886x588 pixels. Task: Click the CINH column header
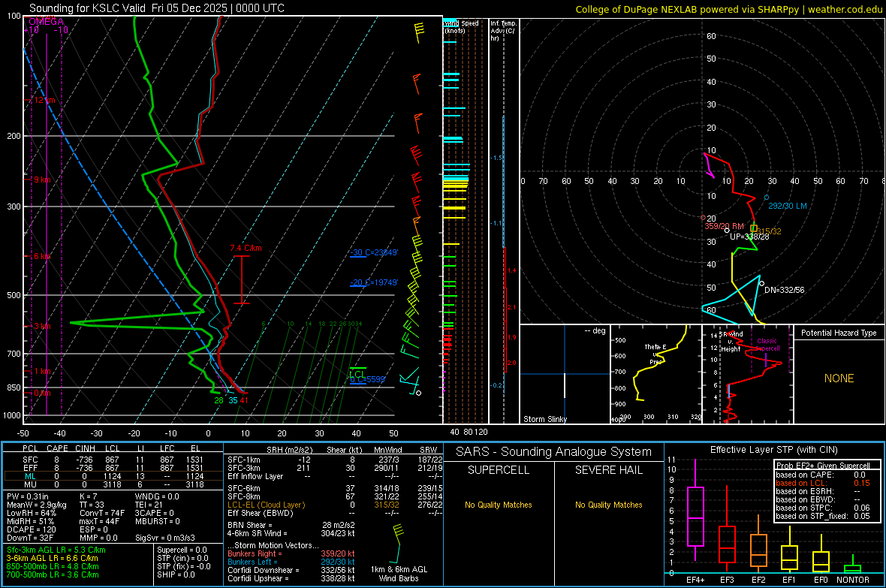(x=86, y=448)
